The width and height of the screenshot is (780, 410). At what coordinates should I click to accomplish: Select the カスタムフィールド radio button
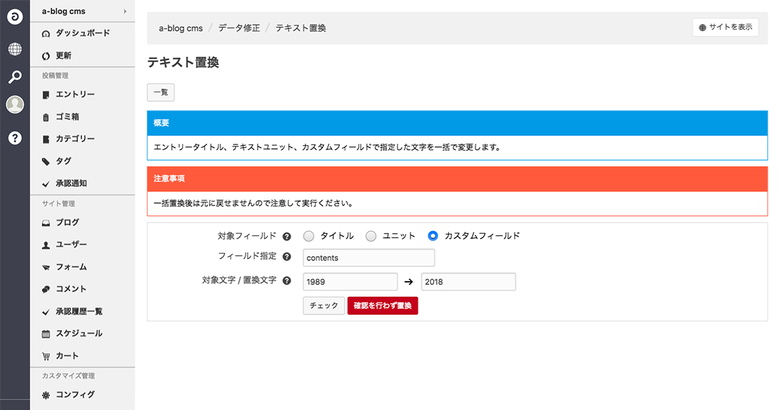433,236
